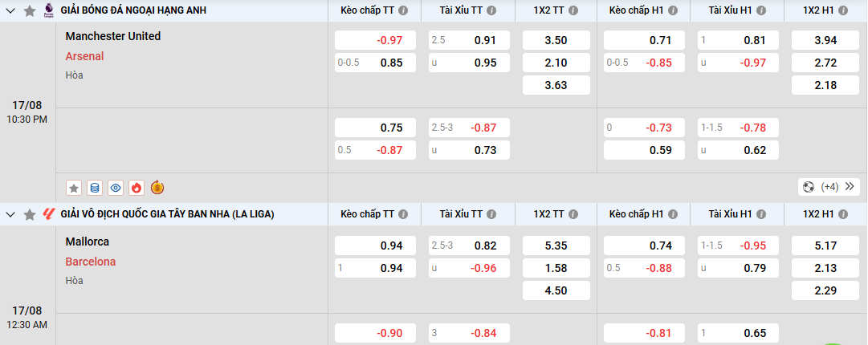Select Barcelona 1 handicap odds 0.94
Screen dimensions: 868x345
point(375,268)
